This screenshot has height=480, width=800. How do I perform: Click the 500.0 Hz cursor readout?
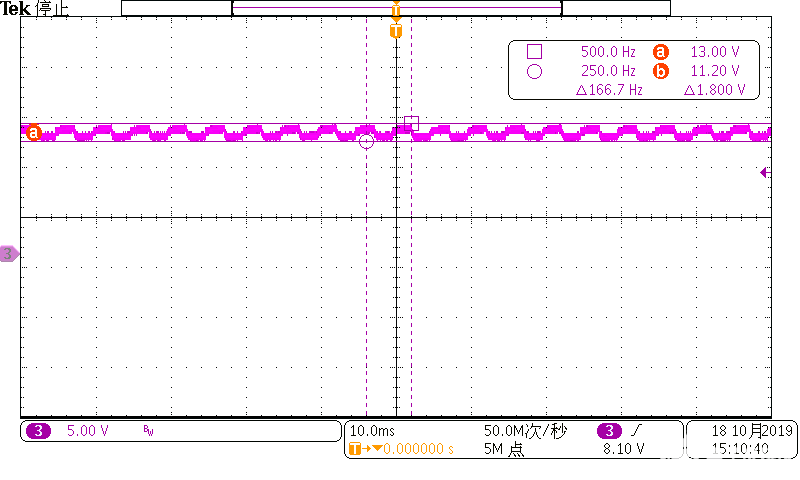click(608, 52)
